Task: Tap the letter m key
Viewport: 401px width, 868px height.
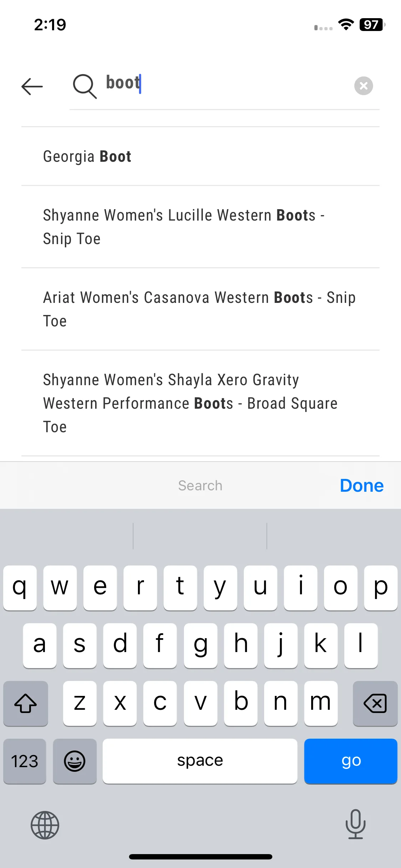Action: click(x=321, y=703)
